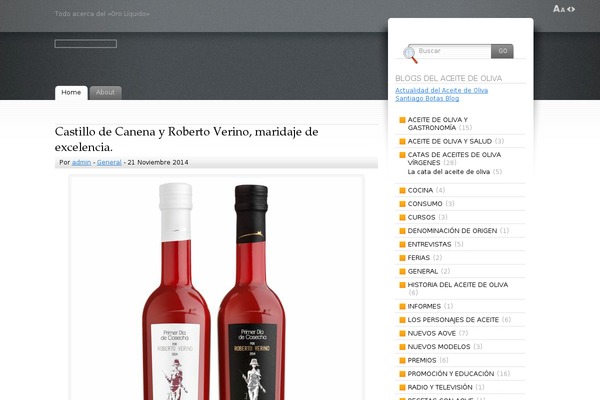Click orange bullet beside Catas de Aceites
The image size is (600, 400).
tap(402, 155)
